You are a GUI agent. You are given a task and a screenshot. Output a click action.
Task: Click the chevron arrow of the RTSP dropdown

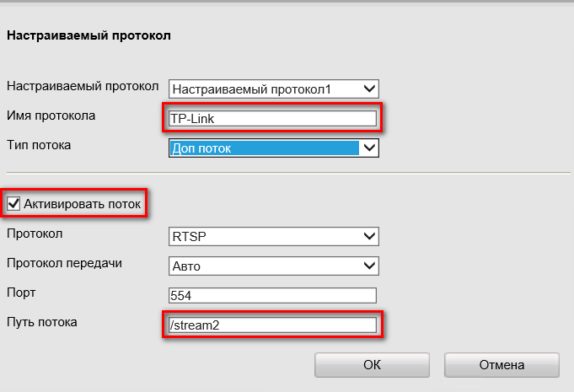(x=368, y=237)
